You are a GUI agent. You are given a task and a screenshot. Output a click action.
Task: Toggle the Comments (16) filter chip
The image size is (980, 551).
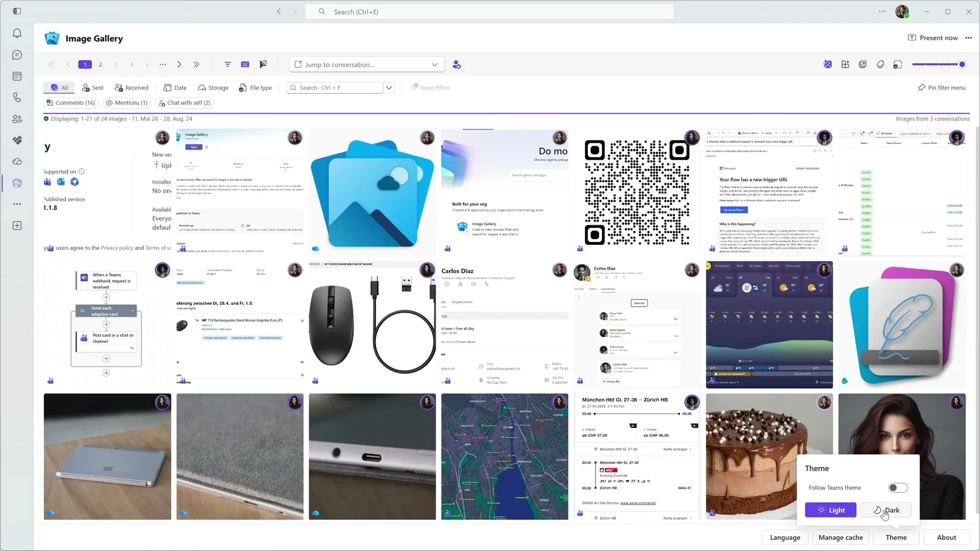coord(70,103)
